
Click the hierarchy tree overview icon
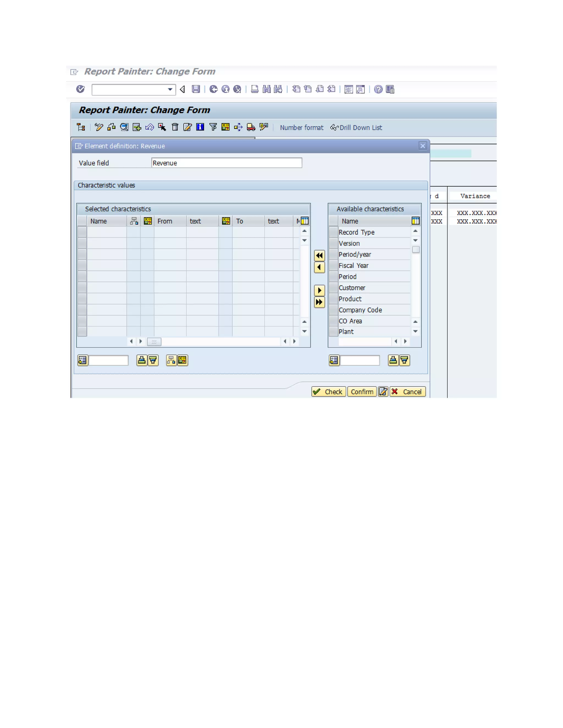pyautogui.click(x=81, y=127)
